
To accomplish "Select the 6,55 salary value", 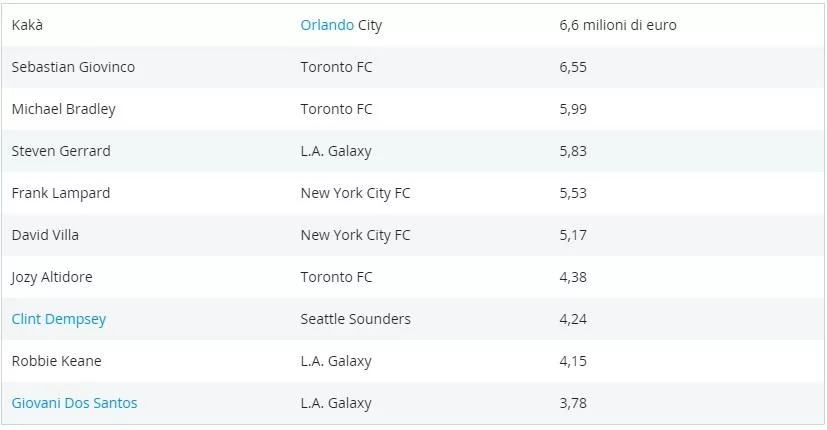I will coord(573,67).
